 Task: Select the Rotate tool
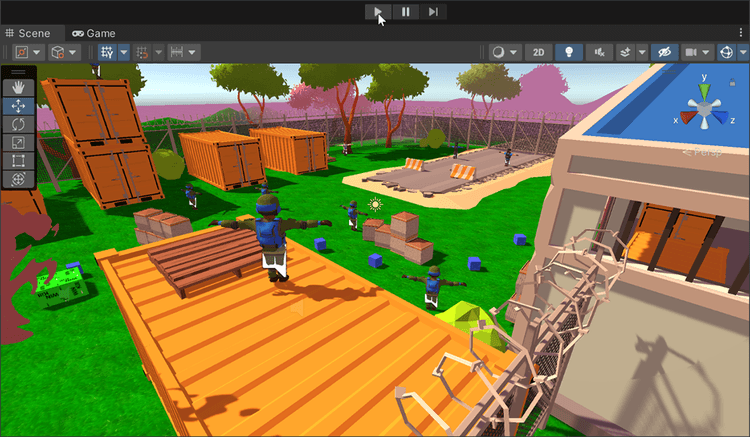[x=18, y=124]
